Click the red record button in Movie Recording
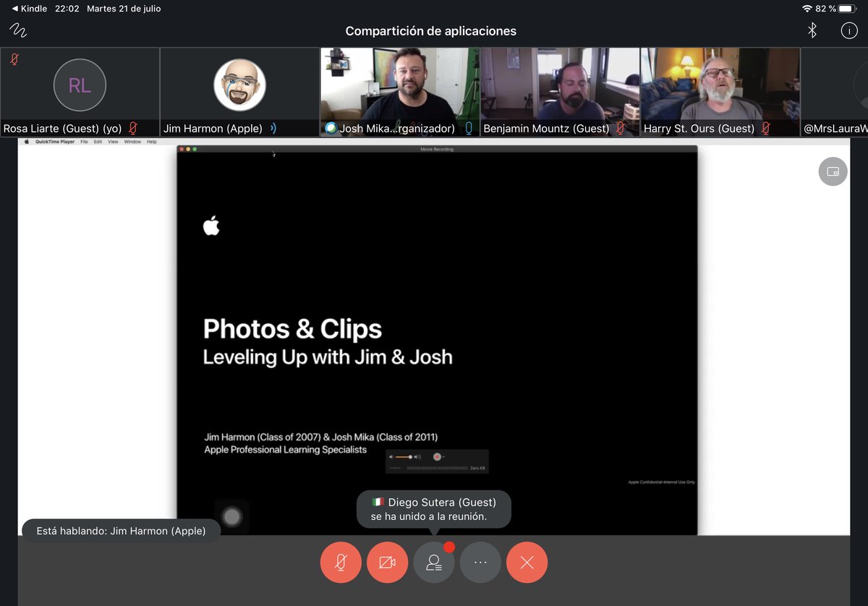 click(437, 457)
